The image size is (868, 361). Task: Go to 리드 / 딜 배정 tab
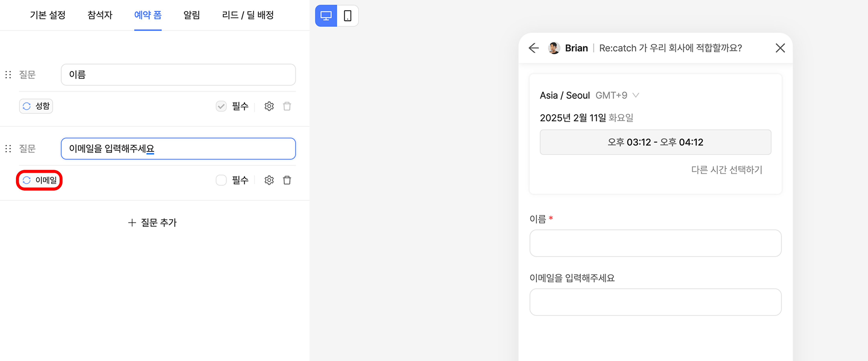(248, 15)
